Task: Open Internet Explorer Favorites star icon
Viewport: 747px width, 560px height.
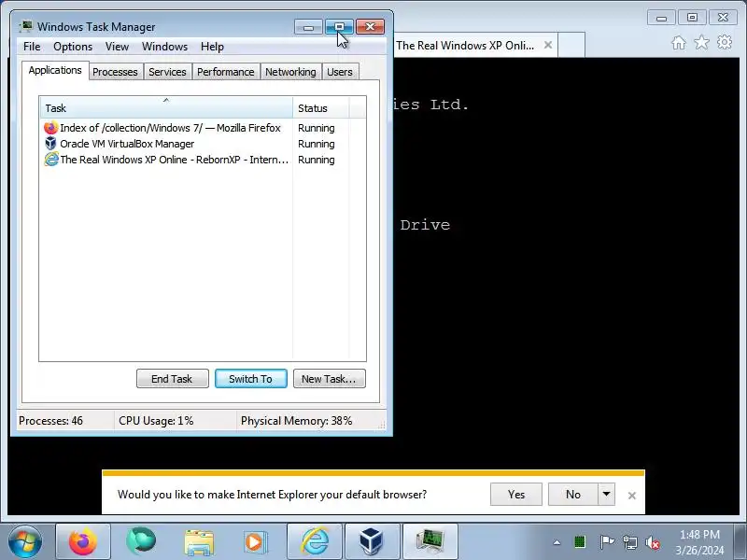Action: pyautogui.click(x=701, y=43)
